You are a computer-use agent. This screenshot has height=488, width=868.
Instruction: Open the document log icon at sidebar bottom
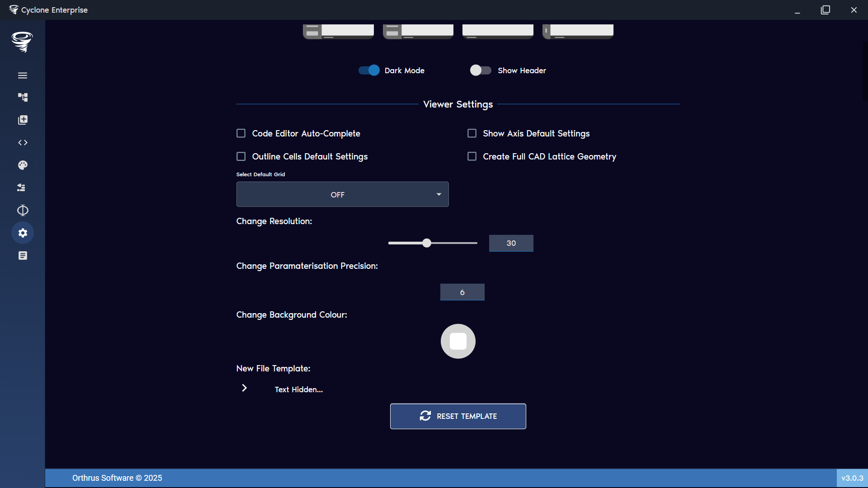click(x=23, y=255)
